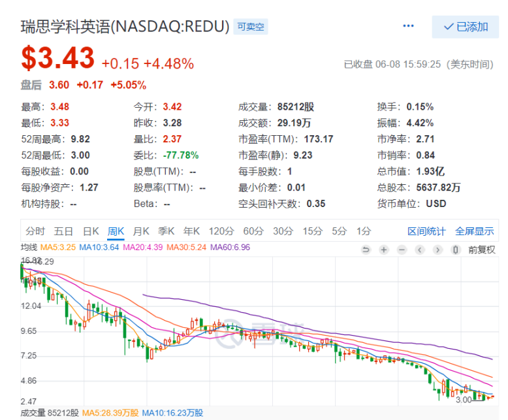508x420 pixels.
Task: Click the closing timestamp 已收盘 06-08 15:59:25
Action: [x=392, y=64]
